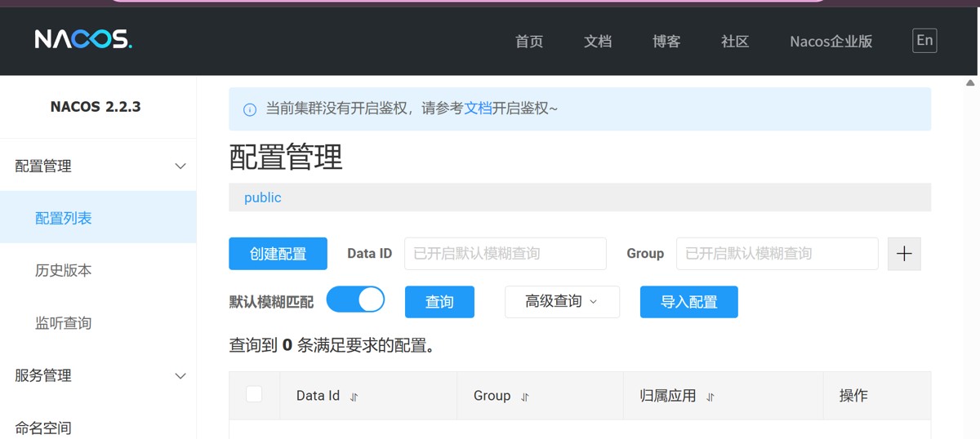Click the 创建配置 button

tap(278, 254)
